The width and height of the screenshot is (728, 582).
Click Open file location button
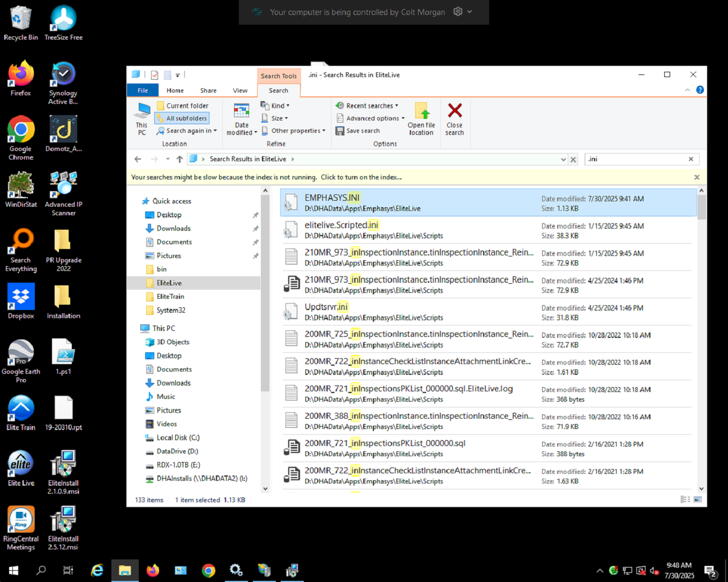422,118
